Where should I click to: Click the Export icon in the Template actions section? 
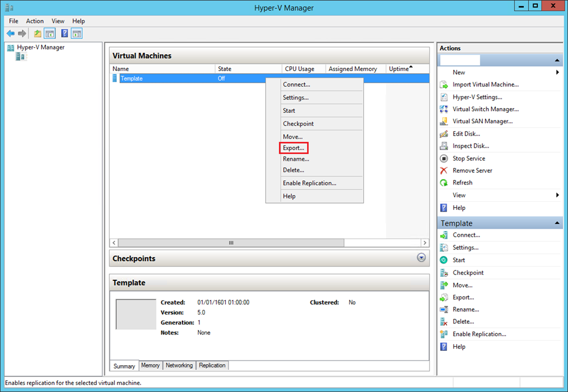(444, 297)
